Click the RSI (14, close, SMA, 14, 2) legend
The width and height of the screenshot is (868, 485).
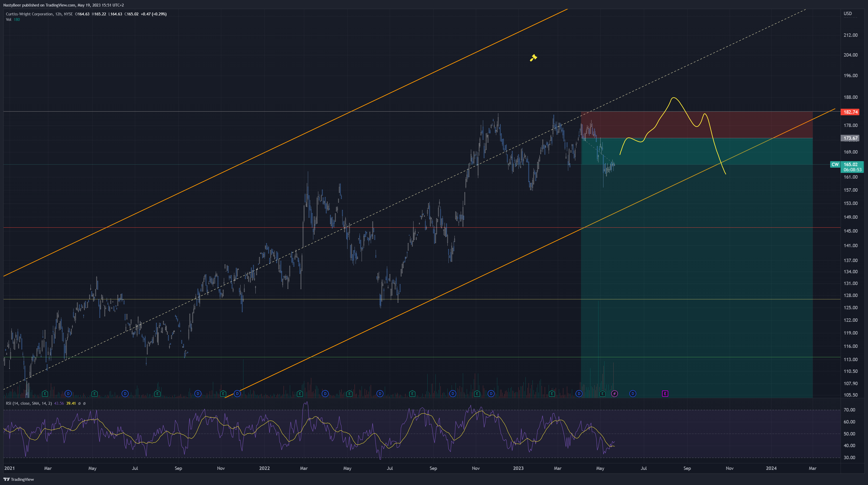tap(29, 403)
